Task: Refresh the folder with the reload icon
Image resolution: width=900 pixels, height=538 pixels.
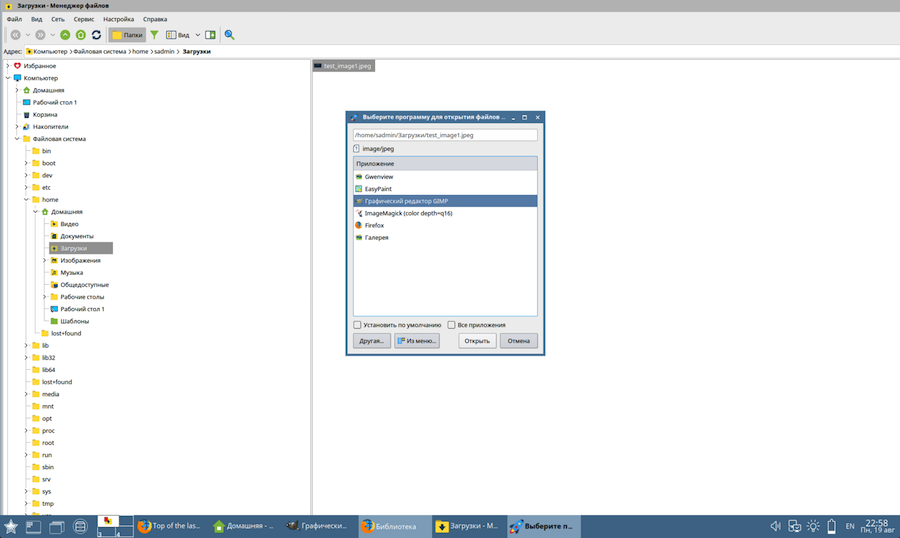Action: click(x=96, y=35)
